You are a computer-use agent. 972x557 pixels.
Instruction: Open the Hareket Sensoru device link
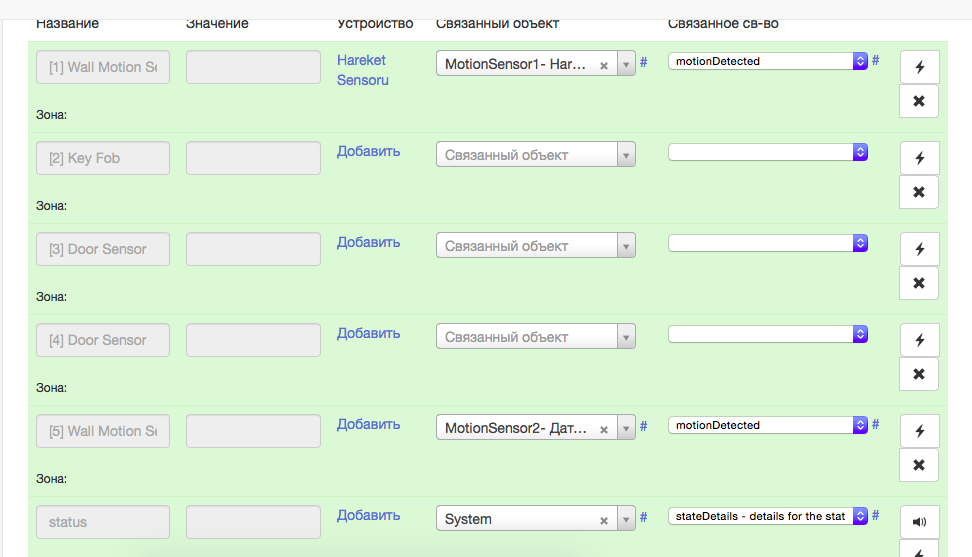[x=362, y=70]
